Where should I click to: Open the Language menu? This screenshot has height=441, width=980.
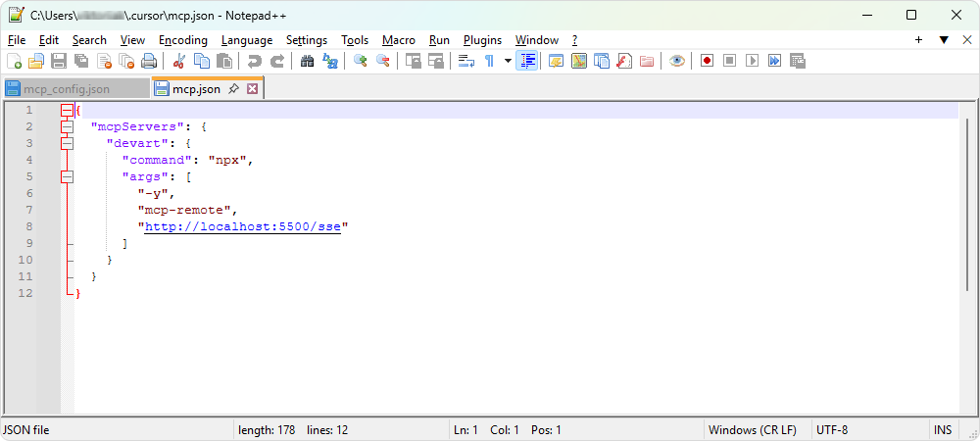(x=247, y=40)
